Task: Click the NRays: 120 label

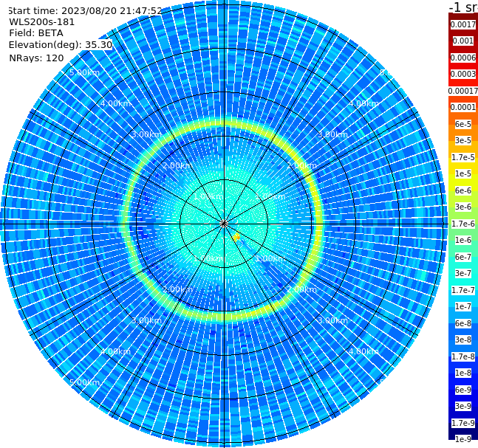Action: (36, 58)
